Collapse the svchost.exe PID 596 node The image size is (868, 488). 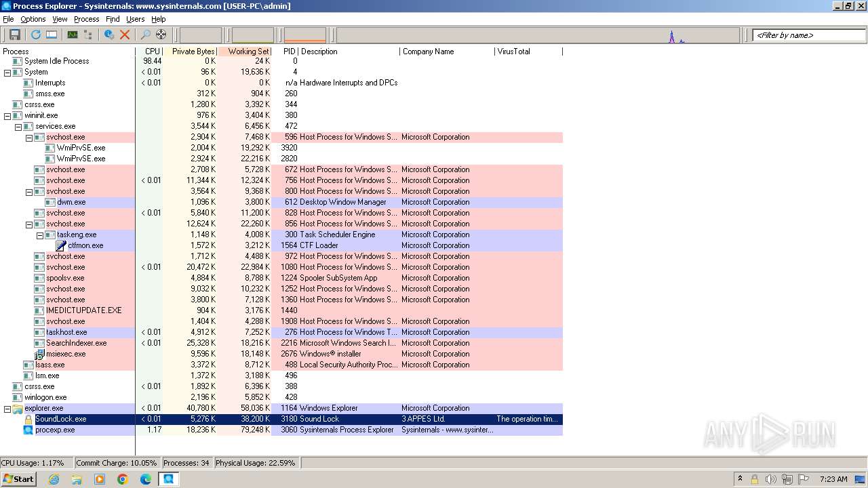[29, 137]
